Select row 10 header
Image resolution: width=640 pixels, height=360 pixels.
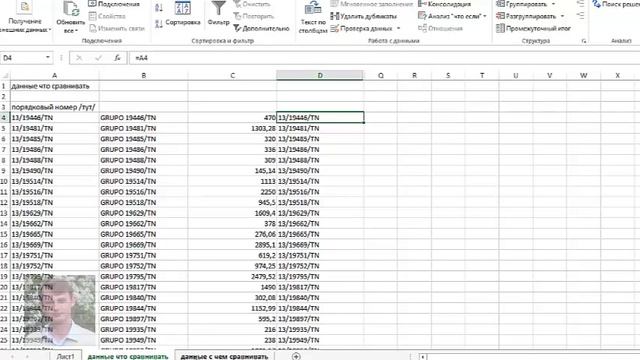4,181
